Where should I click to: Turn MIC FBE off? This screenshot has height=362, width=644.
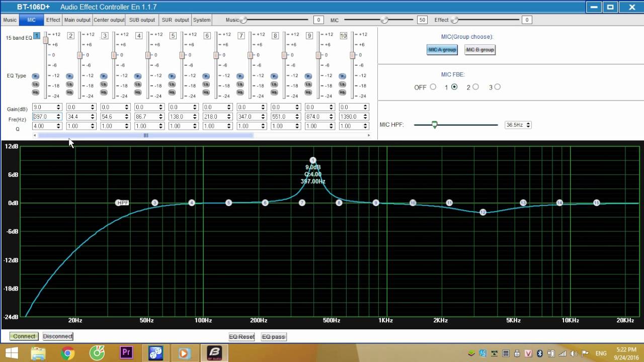coord(433,87)
